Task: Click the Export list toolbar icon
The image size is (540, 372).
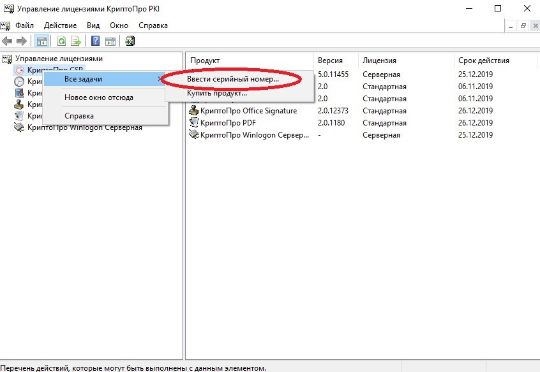Action: [x=76, y=41]
